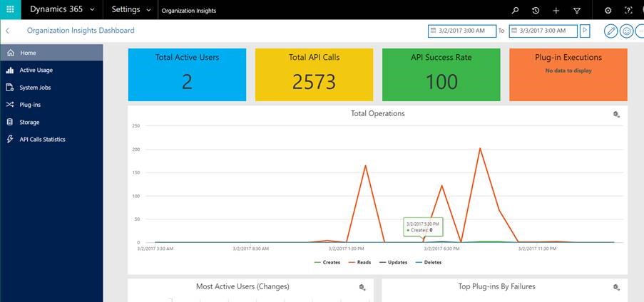Click the pencil edit dashboard icon

(610, 31)
